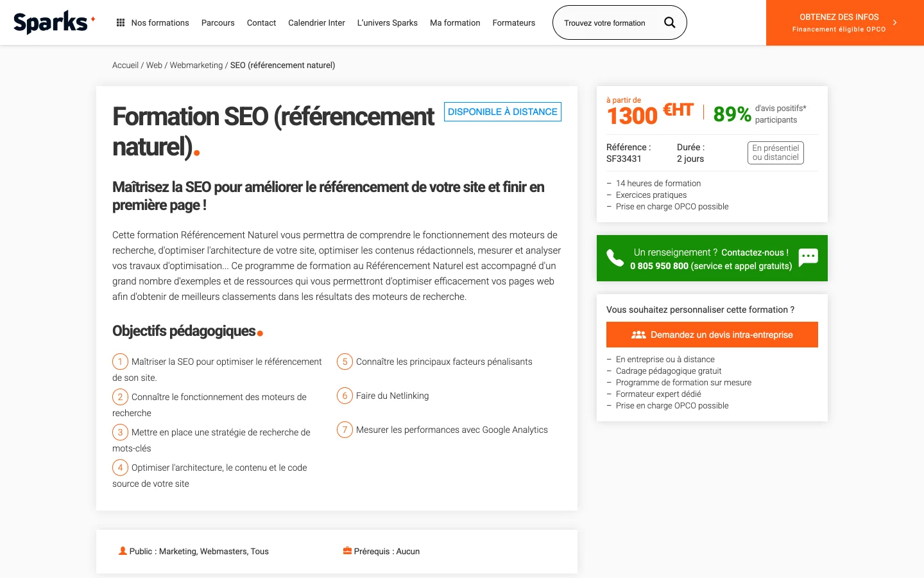The image size is (924, 578).
Task: Click reference SF33431 text
Action: [x=624, y=159]
